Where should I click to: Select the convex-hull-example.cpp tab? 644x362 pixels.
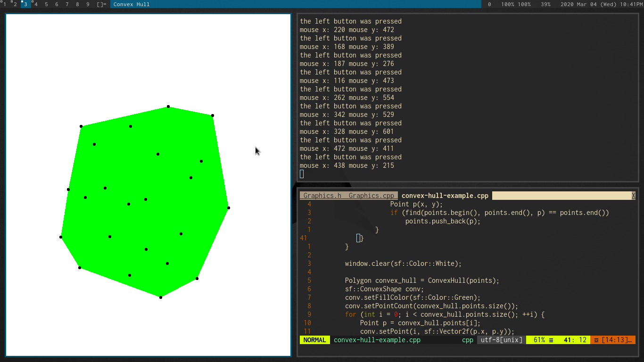tap(445, 196)
